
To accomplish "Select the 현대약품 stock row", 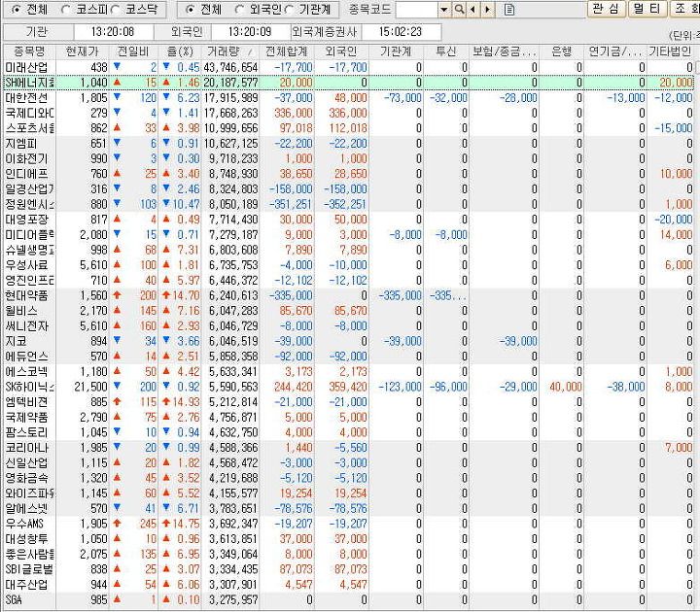I will point(348,295).
